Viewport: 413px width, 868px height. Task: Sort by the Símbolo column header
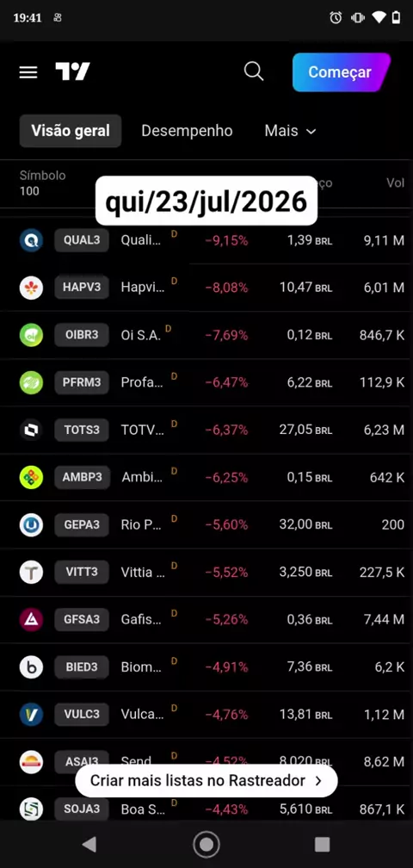pos(42,176)
